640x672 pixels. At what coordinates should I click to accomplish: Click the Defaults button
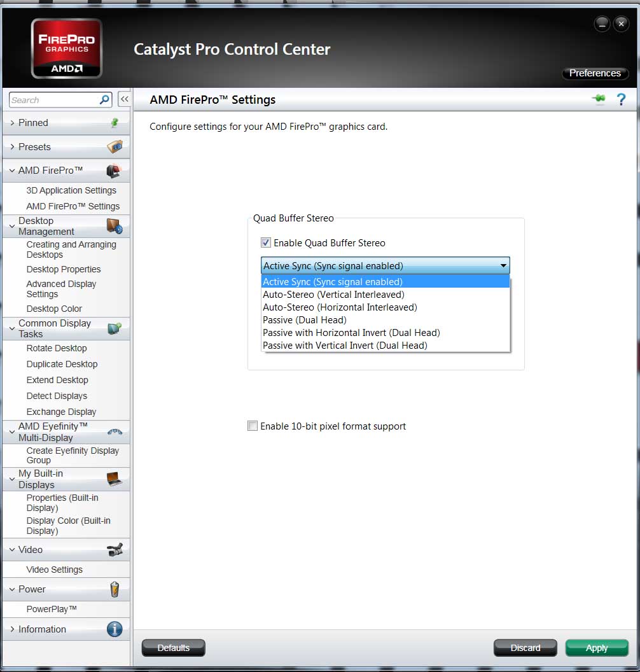point(174,648)
